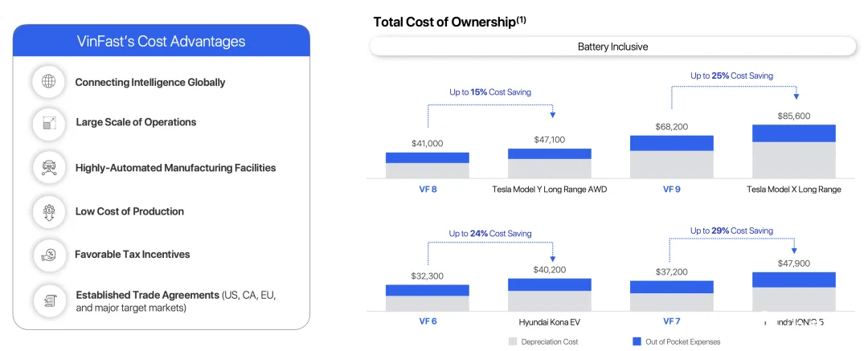868x351 pixels.
Task: Click the Up to 29% Cost Saving label
Action: pos(731,231)
